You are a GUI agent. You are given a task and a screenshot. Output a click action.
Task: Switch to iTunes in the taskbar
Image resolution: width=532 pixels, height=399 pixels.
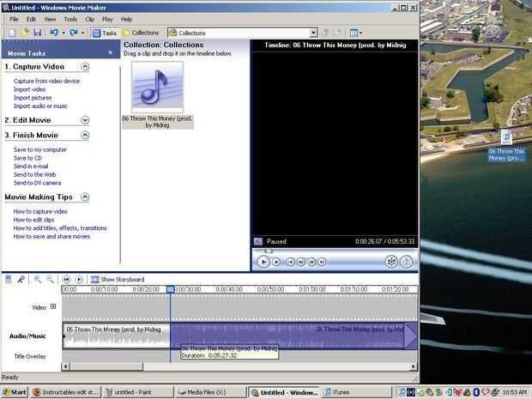[356, 392]
